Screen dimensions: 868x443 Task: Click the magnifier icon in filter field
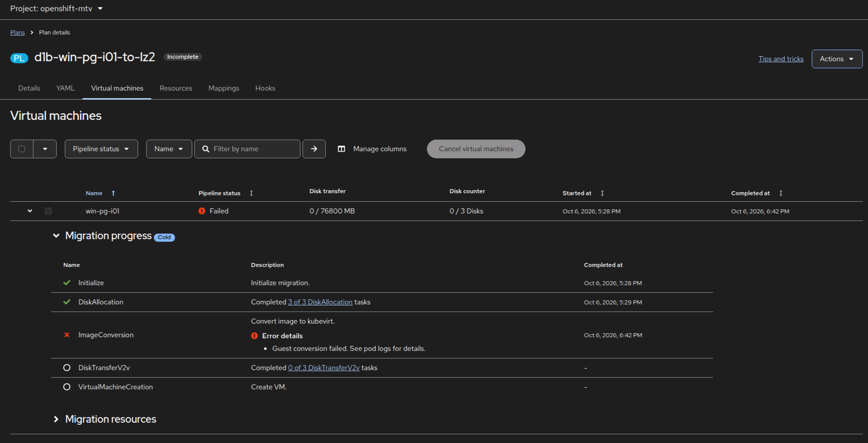tap(206, 149)
